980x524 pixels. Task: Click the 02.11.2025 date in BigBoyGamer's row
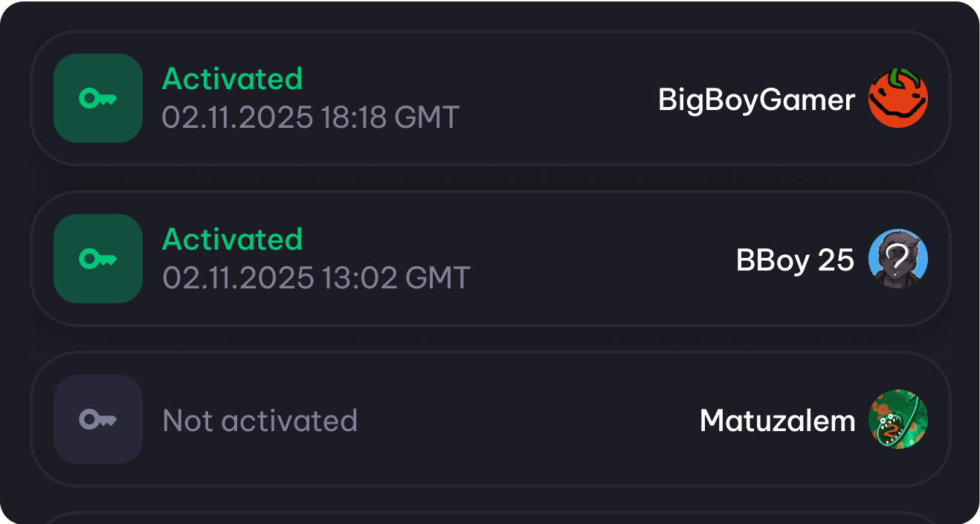click(x=237, y=117)
